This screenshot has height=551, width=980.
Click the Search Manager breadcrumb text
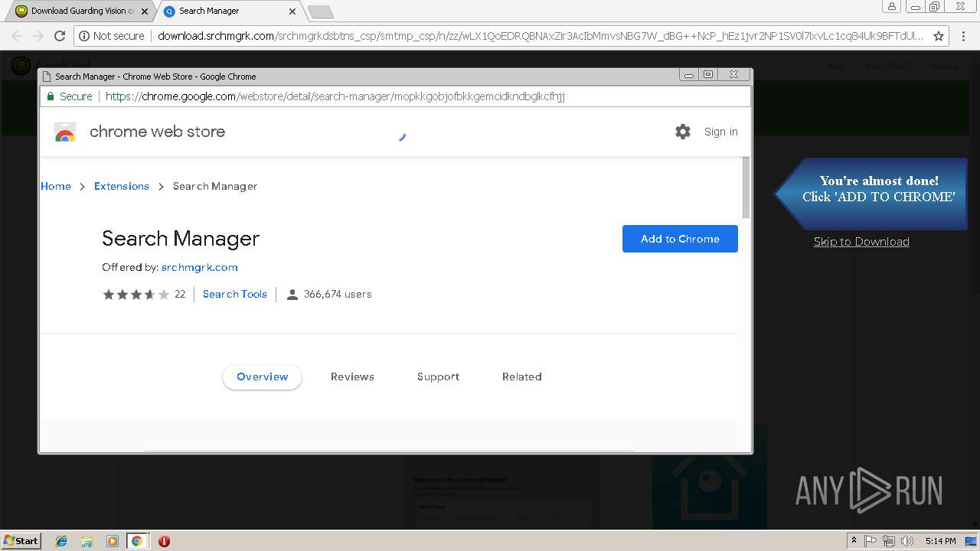tap(215, 186)
